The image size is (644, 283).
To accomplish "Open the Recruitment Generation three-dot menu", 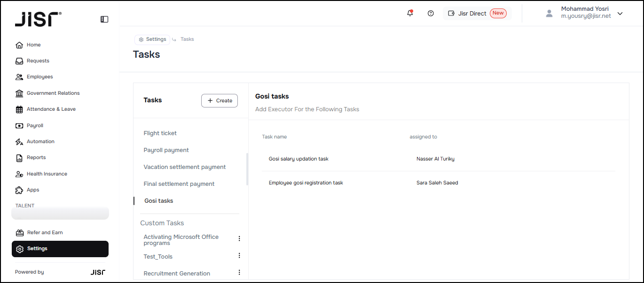I will pyautogui.click(x=239, y=272).
